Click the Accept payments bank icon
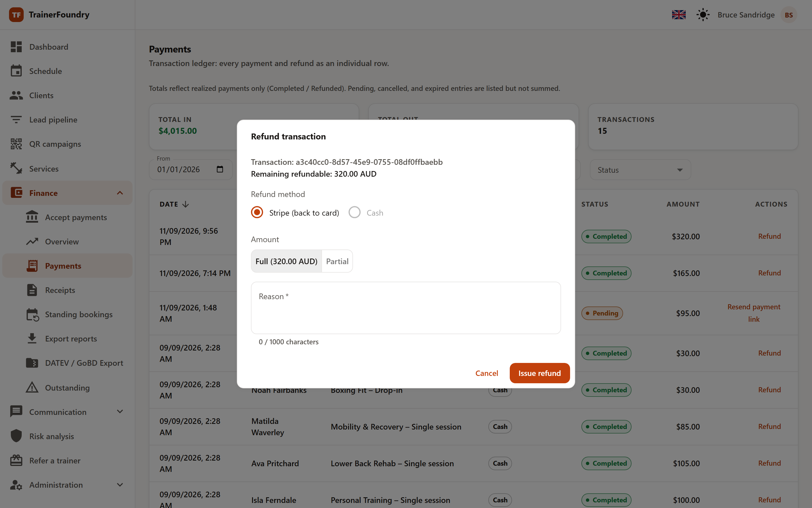The image size is (812, 508). 32,217
